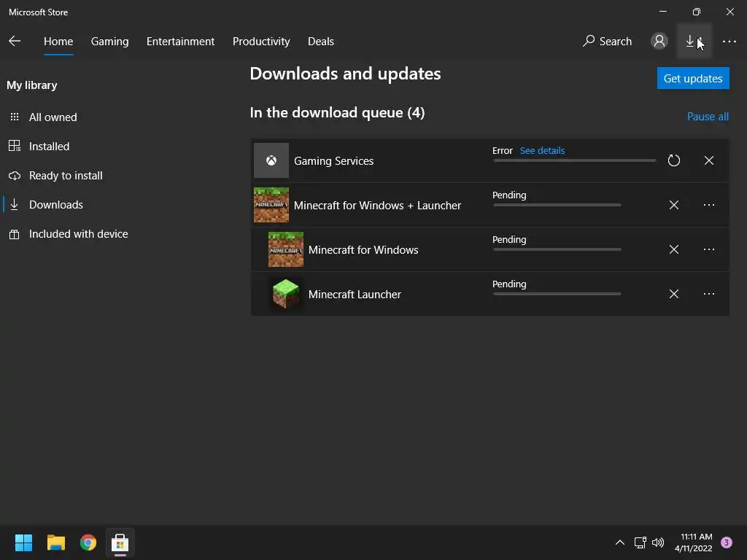747x560 pixels.
Task: Click the Minecraft for Windows + Launcher title
Action: tap(377, 205)
